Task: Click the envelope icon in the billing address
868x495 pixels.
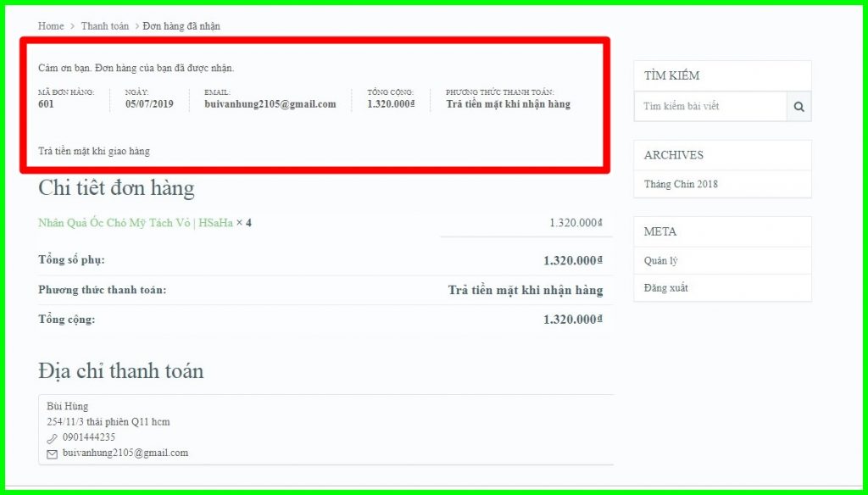Action: (52, 454)
